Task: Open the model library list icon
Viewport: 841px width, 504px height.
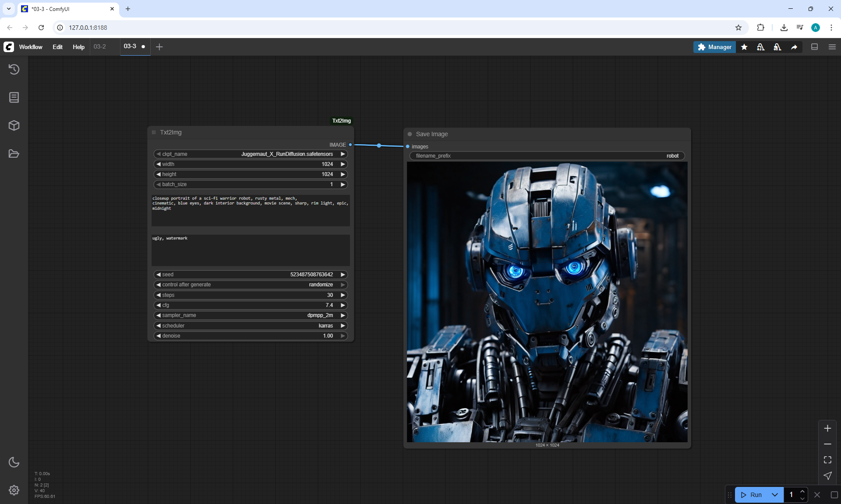Action: (14, 97)
